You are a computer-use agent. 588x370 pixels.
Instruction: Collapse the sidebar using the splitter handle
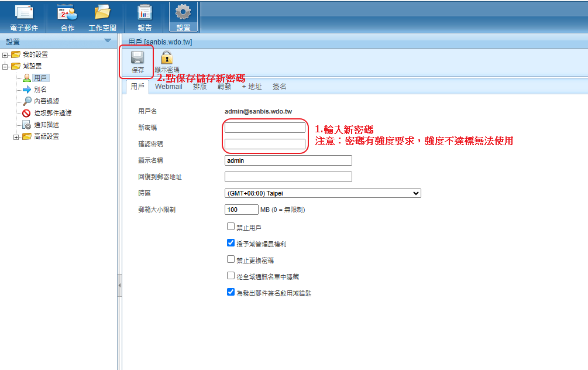click(x=119, y=286)
